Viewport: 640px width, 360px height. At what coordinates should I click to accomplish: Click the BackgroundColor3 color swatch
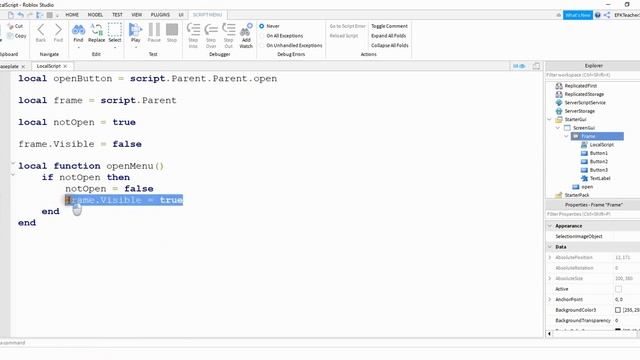tap(618, 310)
